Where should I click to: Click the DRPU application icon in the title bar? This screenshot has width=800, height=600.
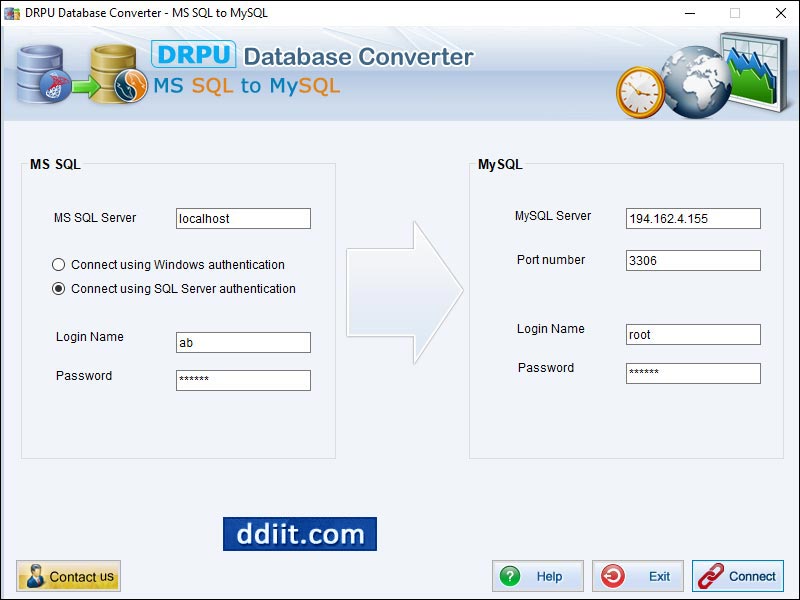tap(10, 13)
